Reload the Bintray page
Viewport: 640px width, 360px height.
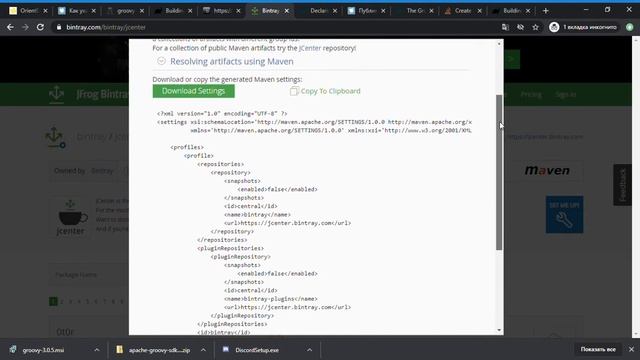(x=40, y=27)
